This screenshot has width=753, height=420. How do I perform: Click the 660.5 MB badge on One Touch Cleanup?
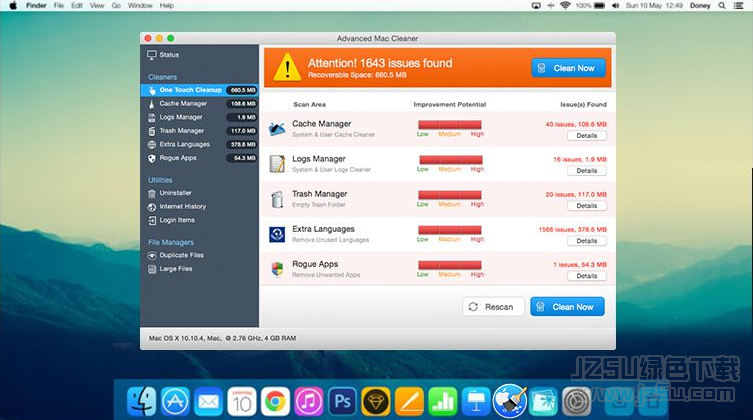click(243, 90)
